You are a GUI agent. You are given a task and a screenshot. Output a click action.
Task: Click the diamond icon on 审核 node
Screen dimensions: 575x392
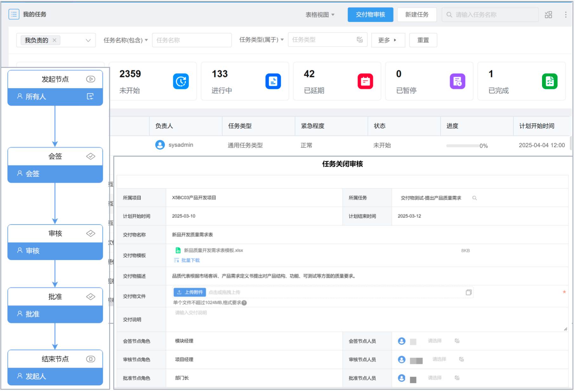(x=91, y=233)
